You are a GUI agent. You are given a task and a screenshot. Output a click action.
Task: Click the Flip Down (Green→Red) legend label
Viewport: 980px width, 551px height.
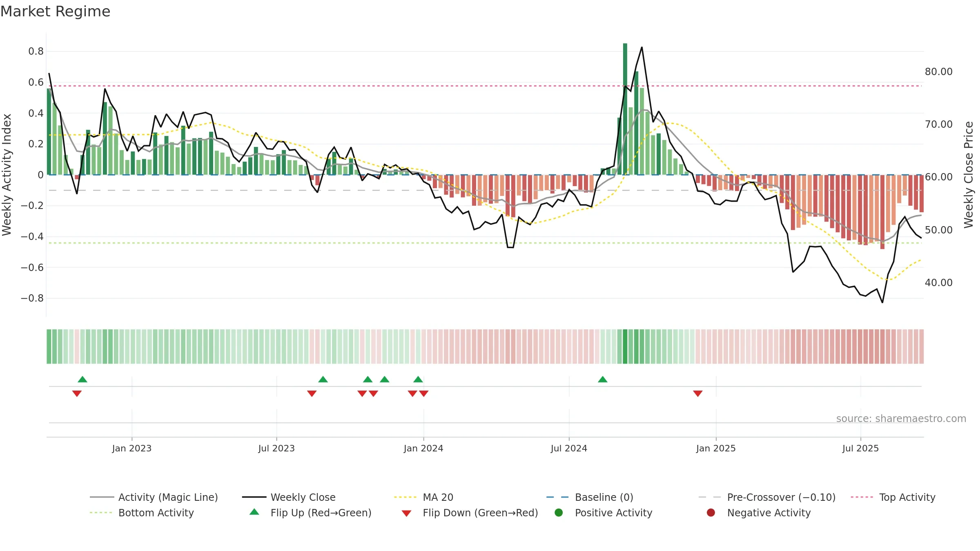tap(480, 513)
